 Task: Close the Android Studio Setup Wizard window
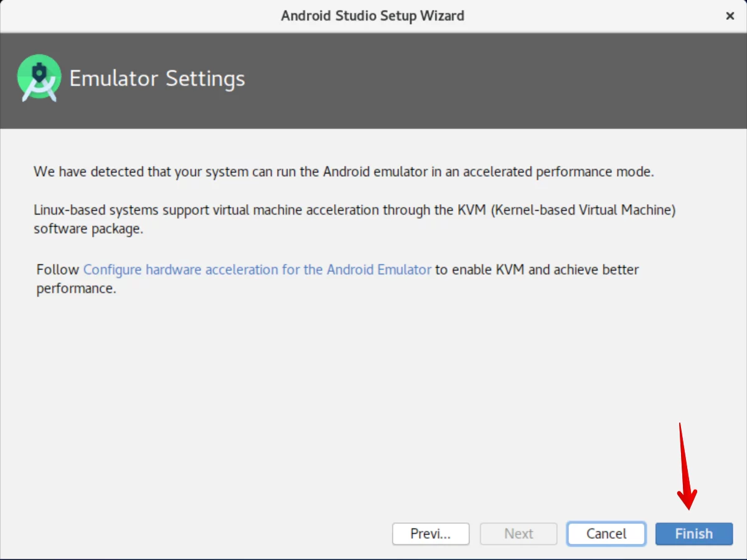click(x=730, y=16)
